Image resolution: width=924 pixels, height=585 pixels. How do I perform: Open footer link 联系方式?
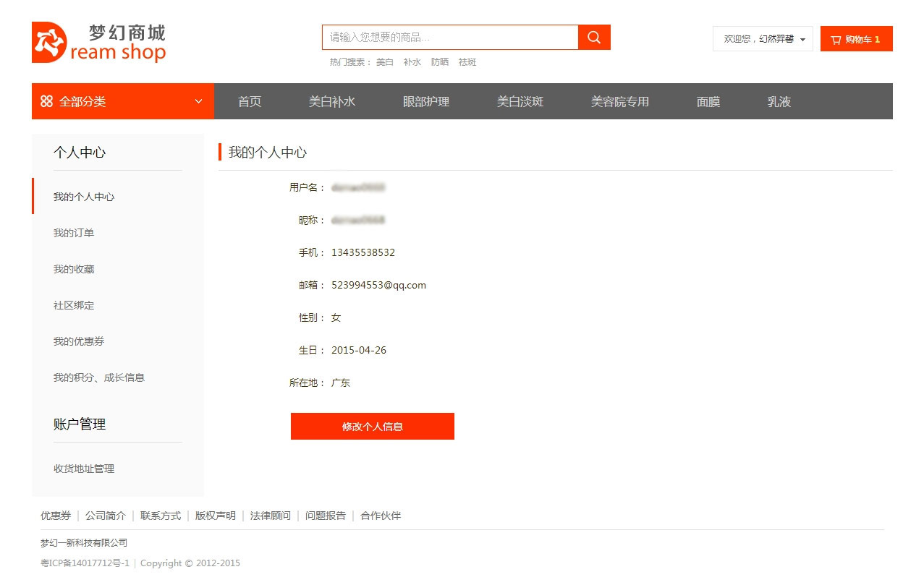(161, 516)
